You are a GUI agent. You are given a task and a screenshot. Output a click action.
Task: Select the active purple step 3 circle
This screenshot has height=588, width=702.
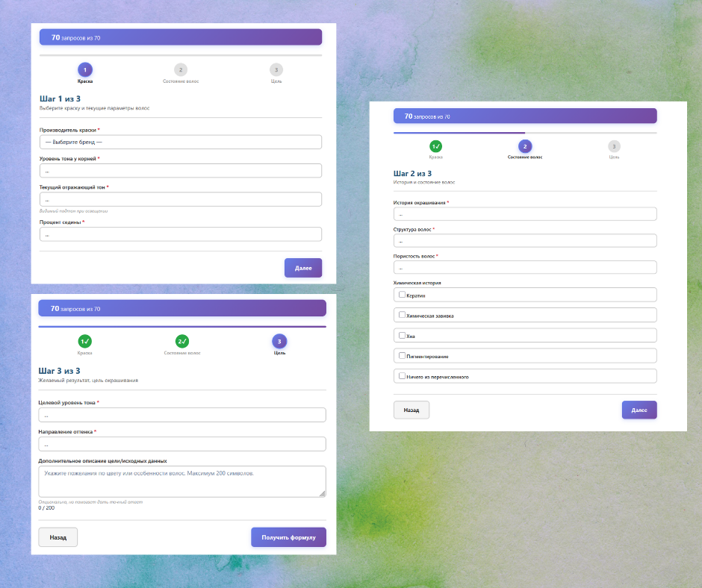click(x=279, y=341)
